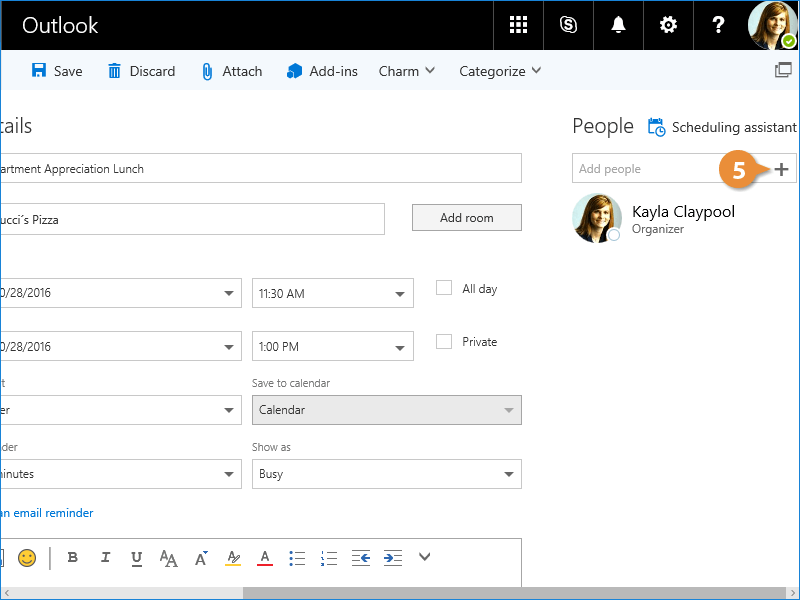The image size is (800, 600).
Task: Open the Categorize menu
Action: (500, 71)
